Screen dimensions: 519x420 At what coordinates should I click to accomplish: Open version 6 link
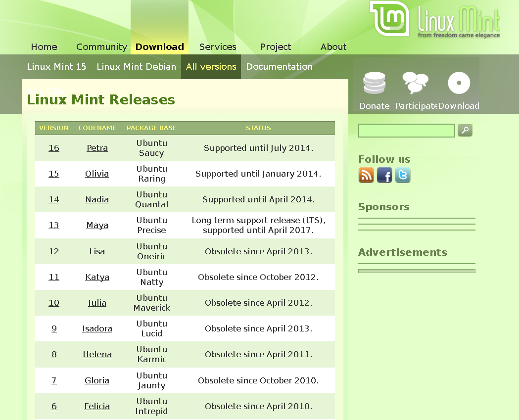point(54,407)
